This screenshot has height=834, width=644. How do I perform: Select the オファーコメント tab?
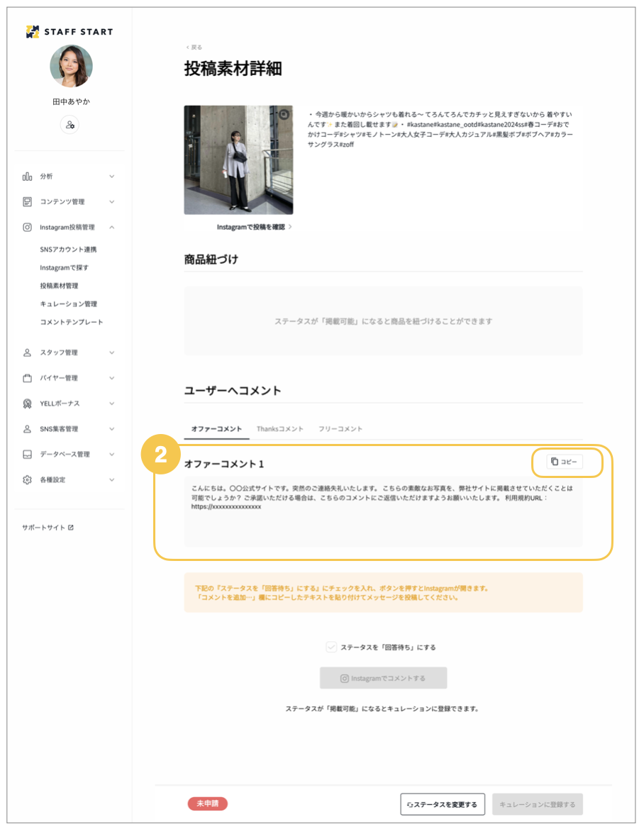(x=216, y=428)
